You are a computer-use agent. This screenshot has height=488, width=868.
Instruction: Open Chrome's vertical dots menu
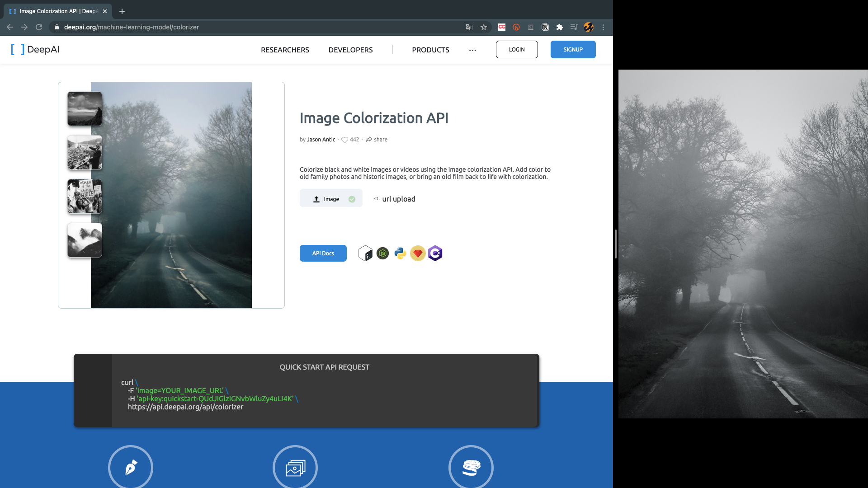coord(603,27)
